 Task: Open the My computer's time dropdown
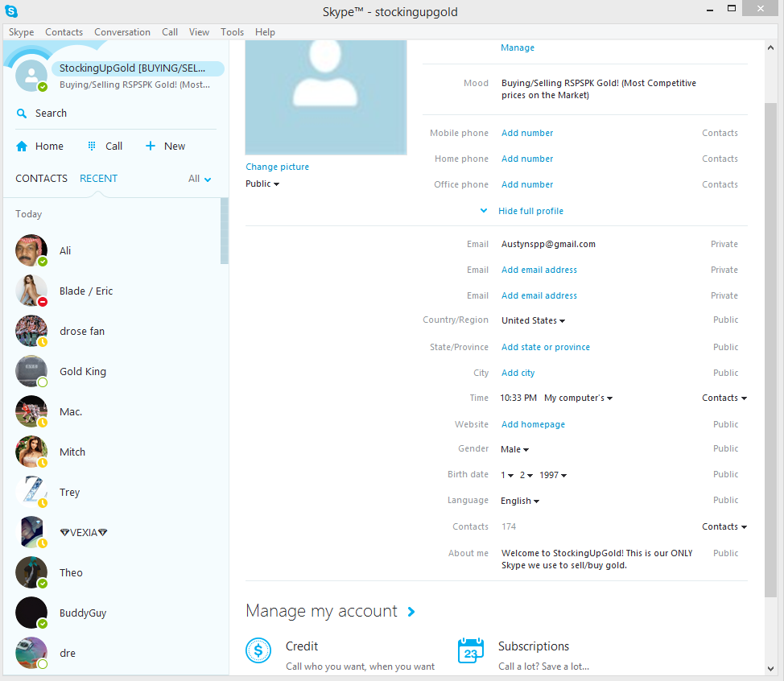[578, 398]
